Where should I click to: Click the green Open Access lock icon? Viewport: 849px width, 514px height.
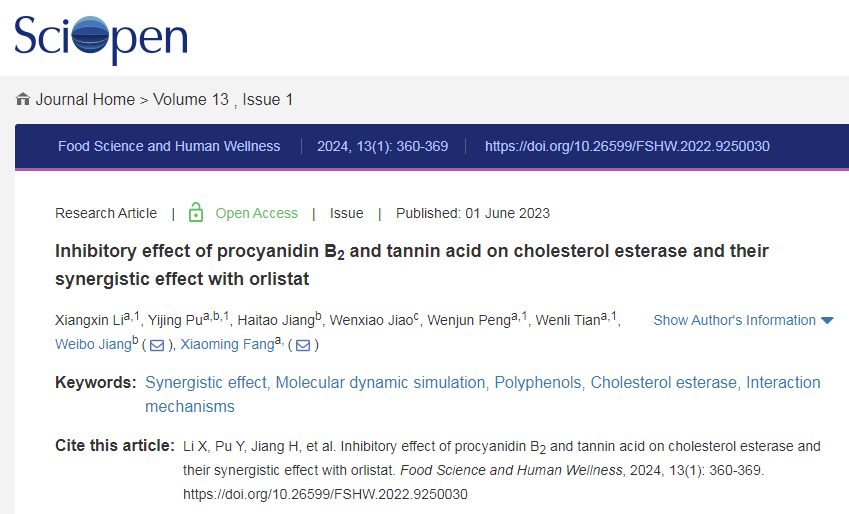point(196,213)
